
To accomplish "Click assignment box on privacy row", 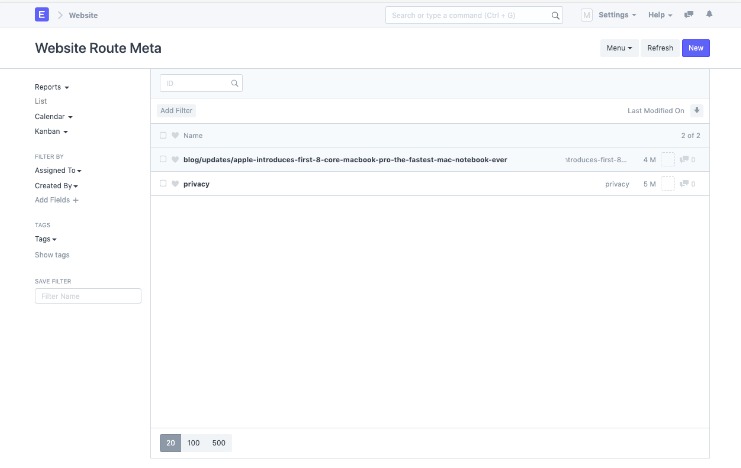I will pyautogui.click(x=668, y=183).
